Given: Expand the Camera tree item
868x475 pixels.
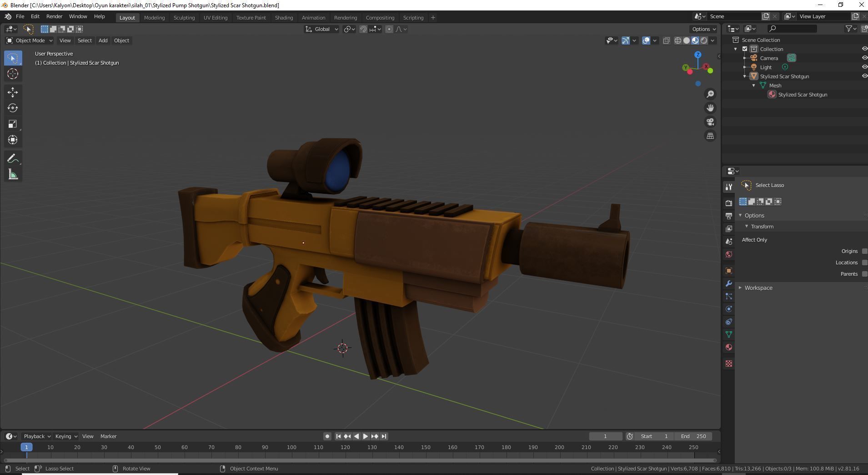Looking at the screenshot, I should 745,58.
